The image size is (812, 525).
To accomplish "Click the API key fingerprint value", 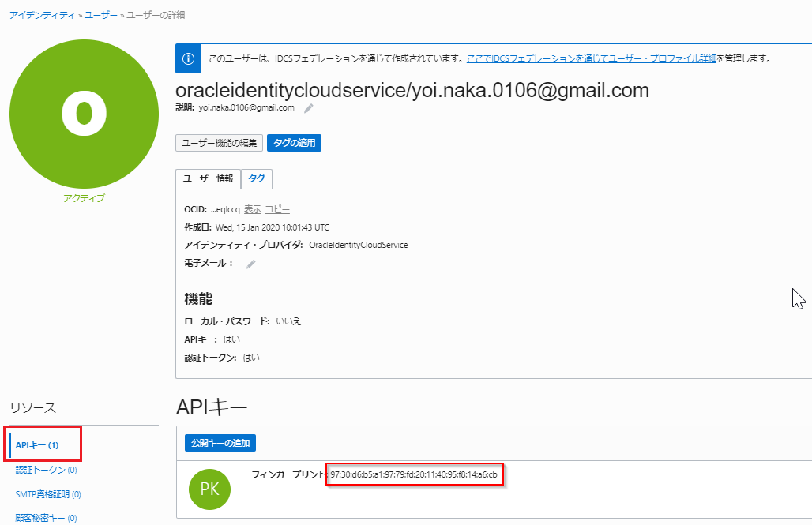I will [414, 474].
